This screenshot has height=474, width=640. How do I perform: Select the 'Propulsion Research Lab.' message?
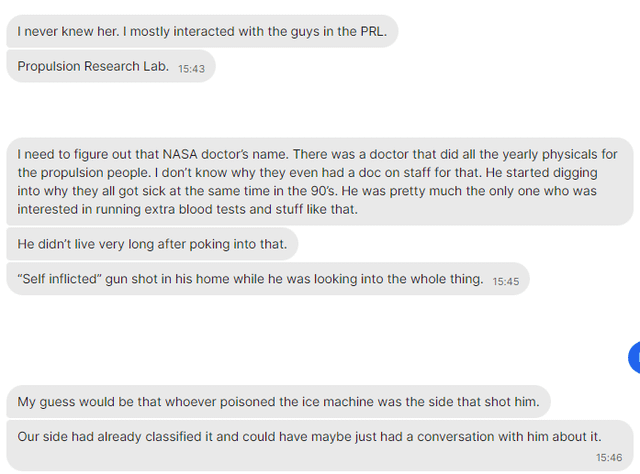110,67
